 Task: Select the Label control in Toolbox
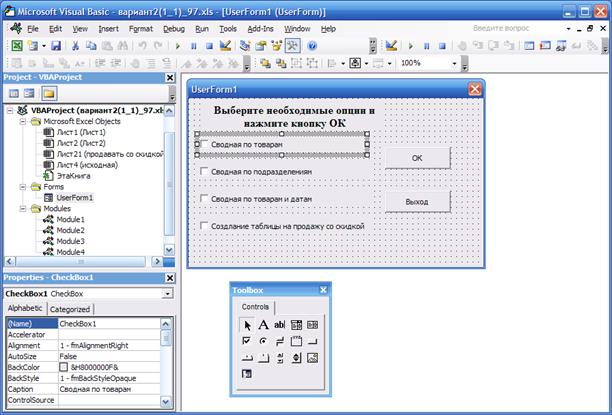point(263,324)
